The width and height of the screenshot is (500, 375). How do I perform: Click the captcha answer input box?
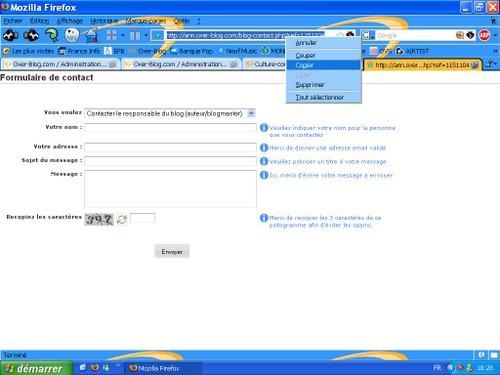pyautogui.click(x=143, y=218)
